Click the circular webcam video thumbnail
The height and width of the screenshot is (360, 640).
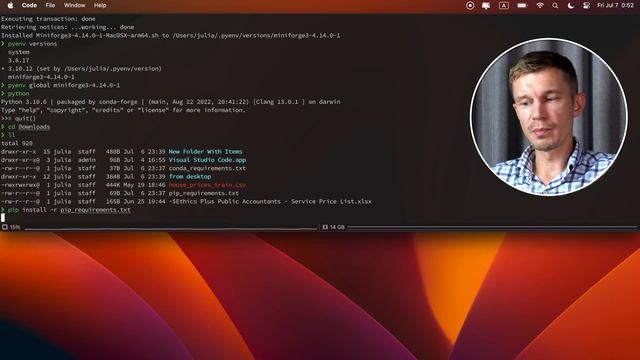point(549,117)
